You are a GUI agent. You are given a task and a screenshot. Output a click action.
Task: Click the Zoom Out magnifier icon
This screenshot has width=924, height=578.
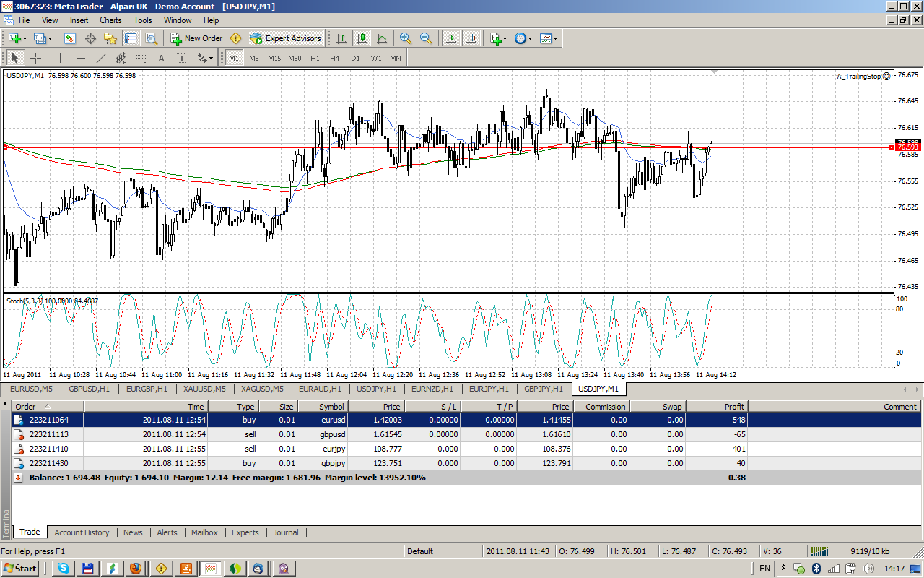[426, 38]
